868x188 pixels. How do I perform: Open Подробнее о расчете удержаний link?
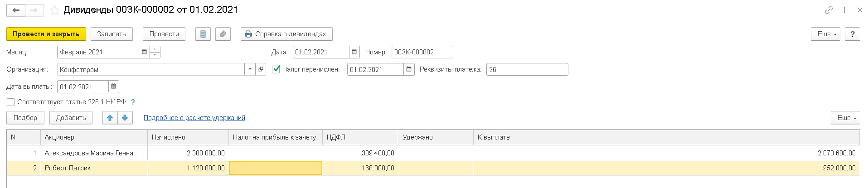[194, 118]
